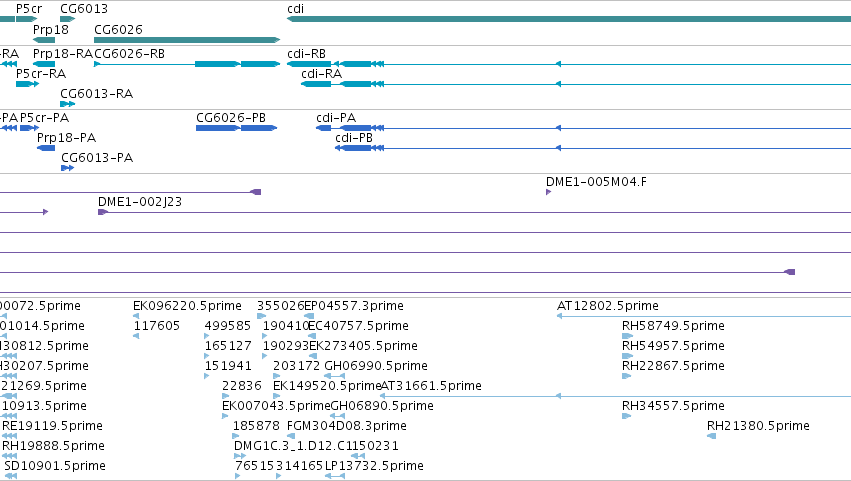Select EST FGM304D08.3prime

pos(347,426)
